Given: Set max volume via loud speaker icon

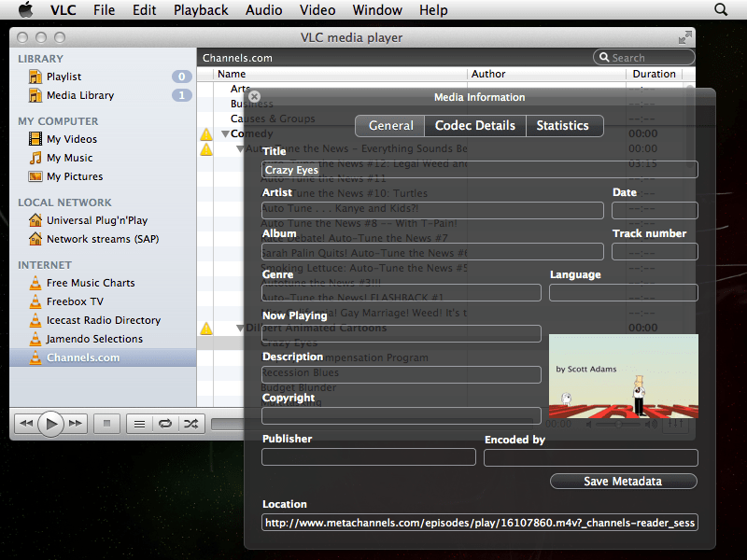Looking at the screenshot, I should 651,424.
